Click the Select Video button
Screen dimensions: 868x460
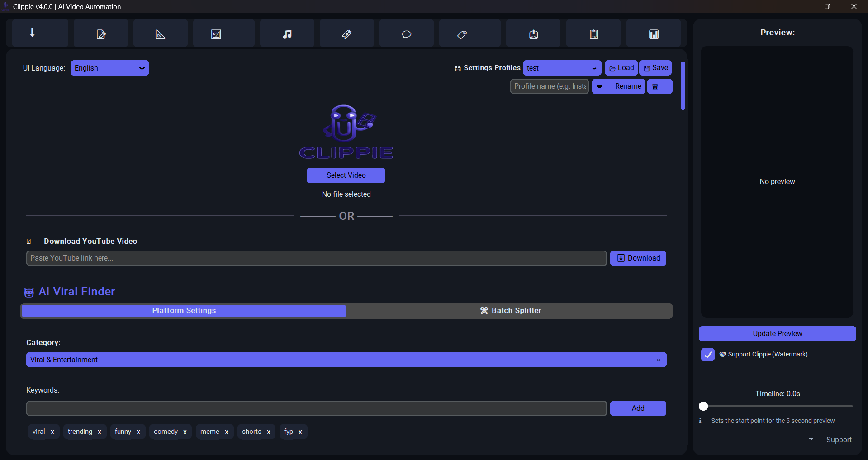(x=346, y=175)
